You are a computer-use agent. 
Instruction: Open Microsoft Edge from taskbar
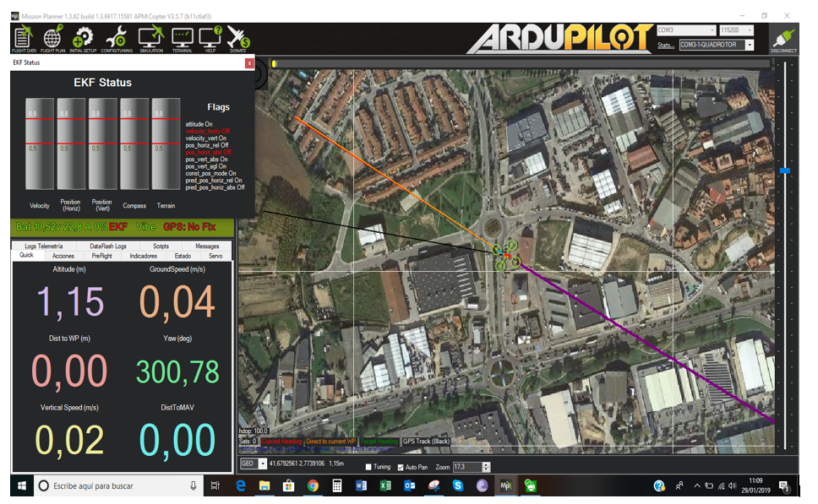coord(241,485)
